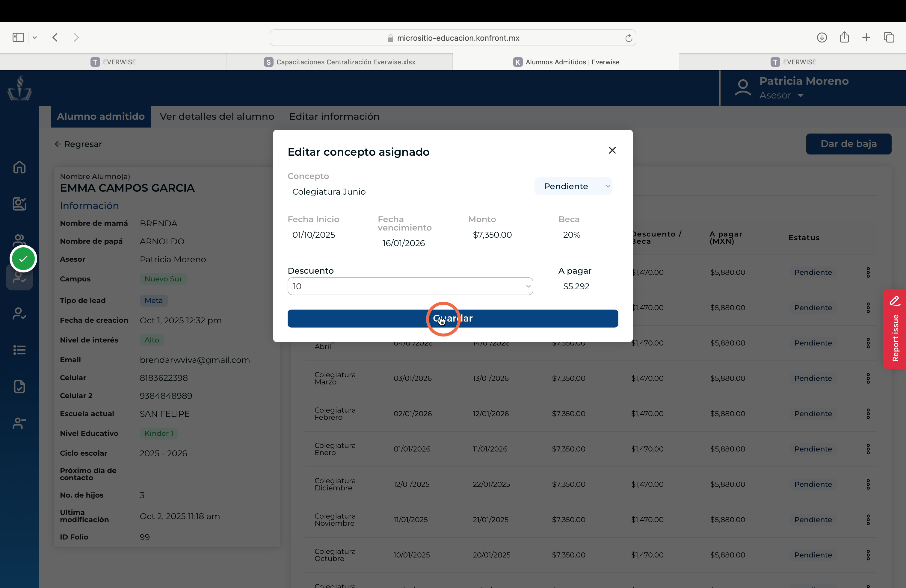Click the email brendarwviva@gmail.com
This screenshot has height=588, width=906.
[x=195, y=360]
